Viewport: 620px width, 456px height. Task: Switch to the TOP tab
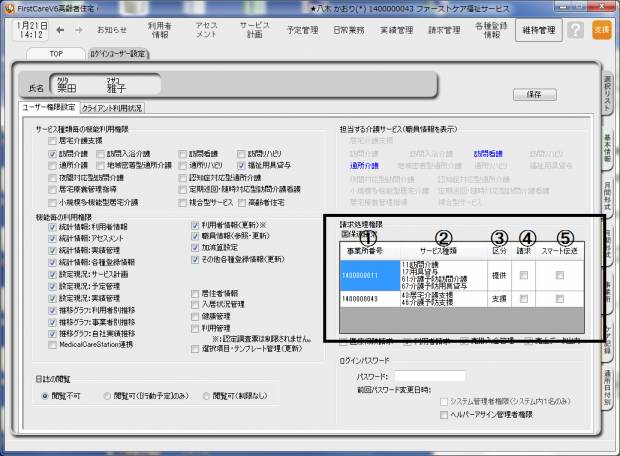point(59,53)
